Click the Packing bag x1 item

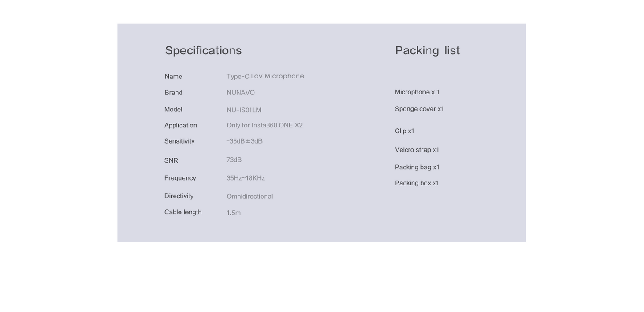tap(417, 167)
